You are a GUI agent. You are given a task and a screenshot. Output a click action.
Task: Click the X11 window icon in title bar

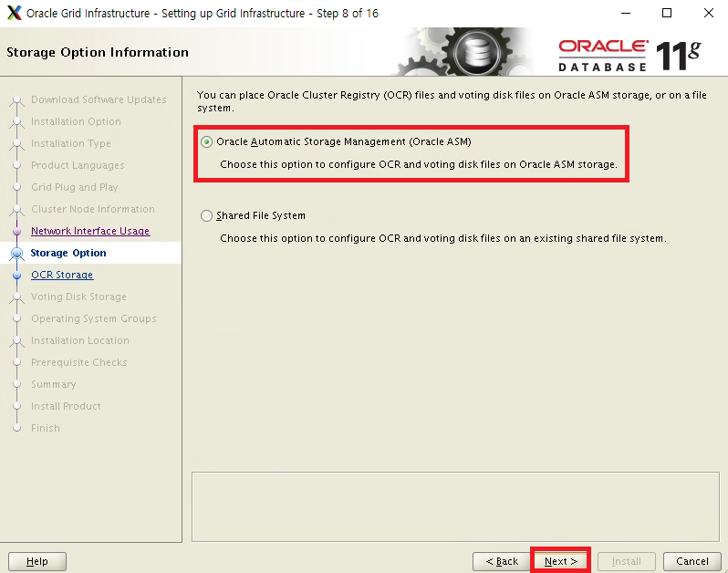click(14, 13)
